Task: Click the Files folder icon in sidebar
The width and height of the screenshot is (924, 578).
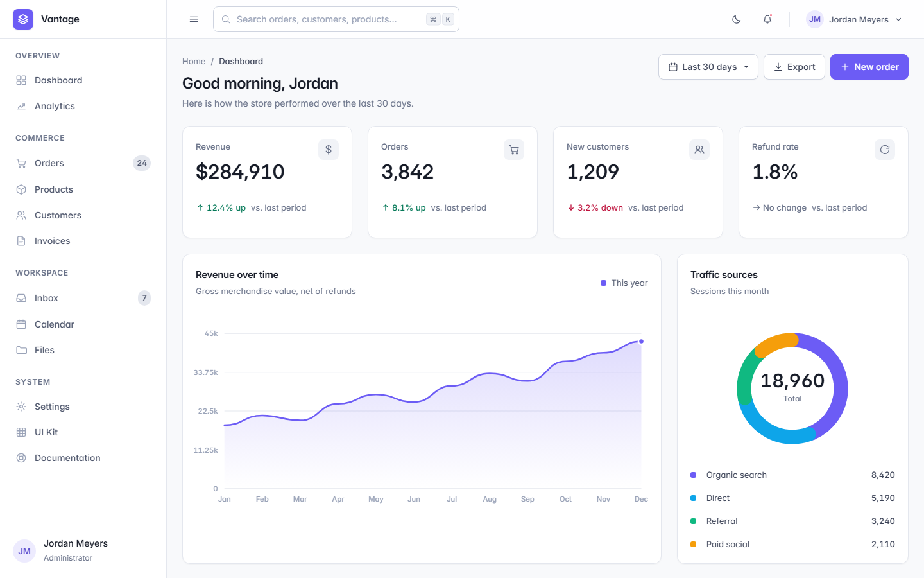Action: click(x=21, y=350)
